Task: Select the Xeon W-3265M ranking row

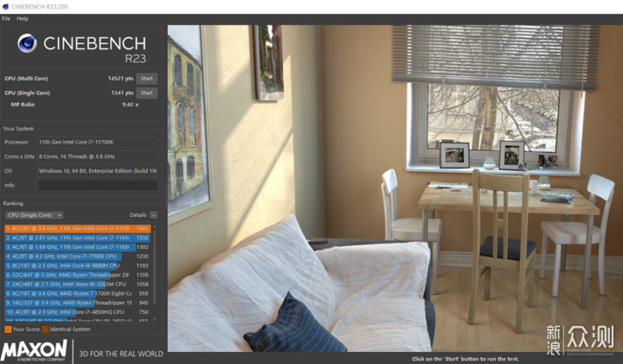Action: pos(78,284)
